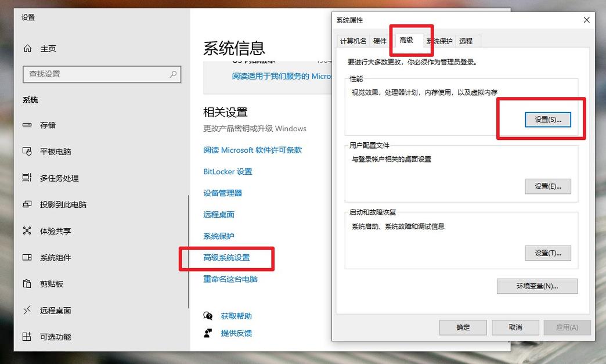Click the 环境变量(N)... button
Viewport: 606px width, 364px height.
coord(537,286)
